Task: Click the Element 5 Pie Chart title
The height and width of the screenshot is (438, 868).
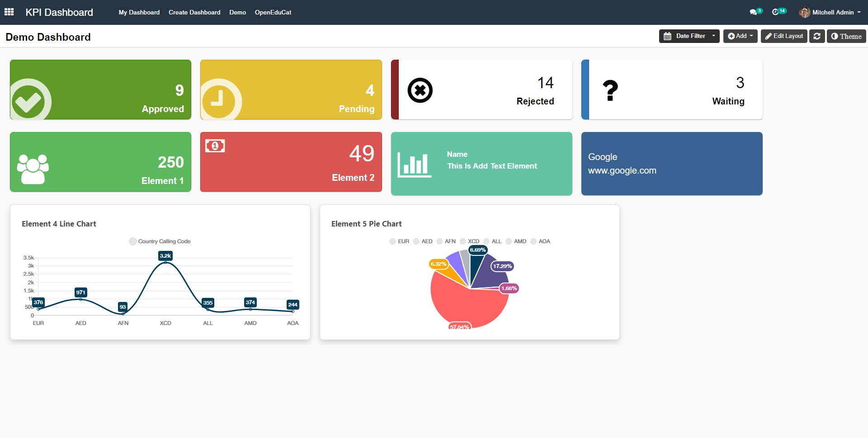Action: pyautogui.click(x=366, y=224)
